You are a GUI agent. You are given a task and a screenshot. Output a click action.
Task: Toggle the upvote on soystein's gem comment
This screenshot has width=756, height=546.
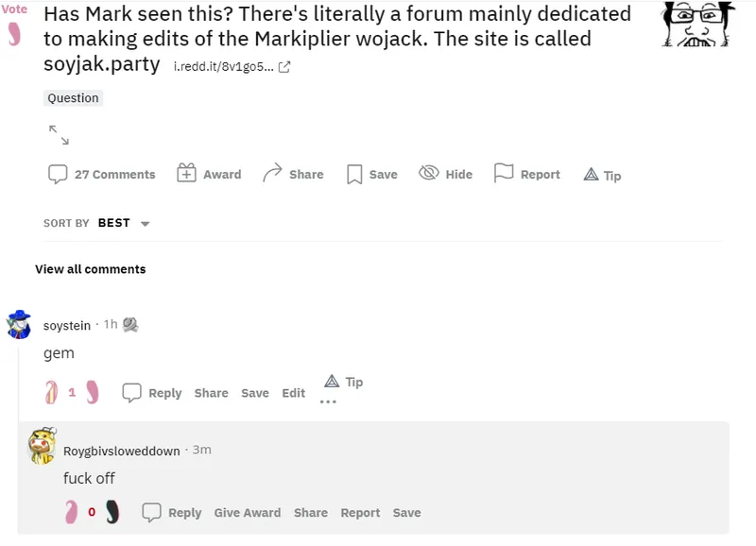49,392
